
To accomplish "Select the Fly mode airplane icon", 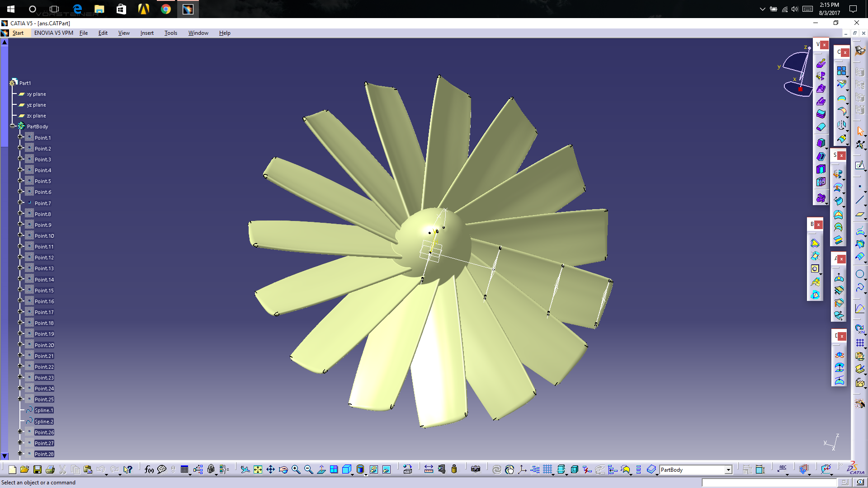I will 245,470.
